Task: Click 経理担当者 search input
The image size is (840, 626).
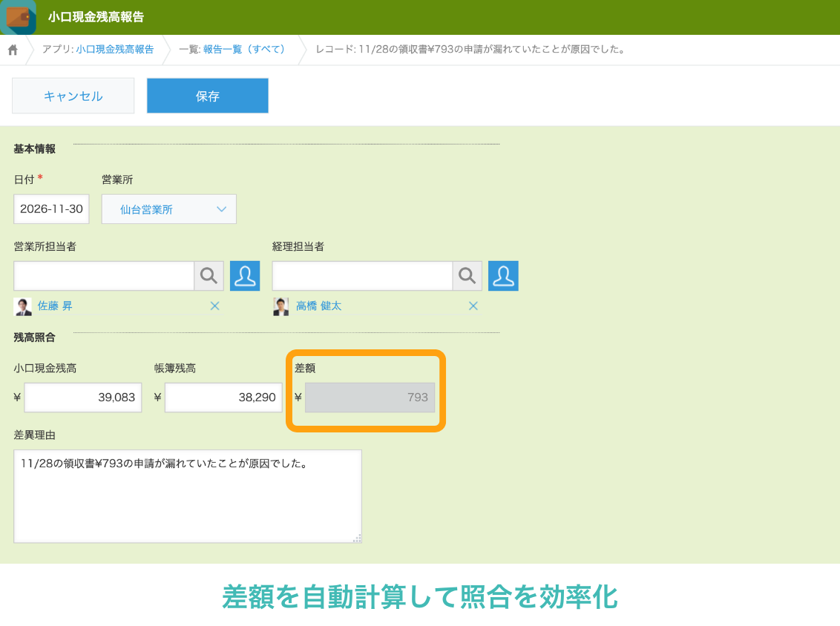Action: 362,276
